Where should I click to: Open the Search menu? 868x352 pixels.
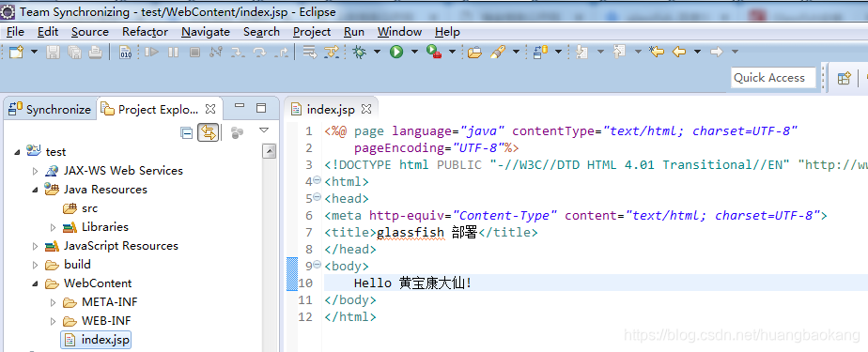click(x=261, y=32)
